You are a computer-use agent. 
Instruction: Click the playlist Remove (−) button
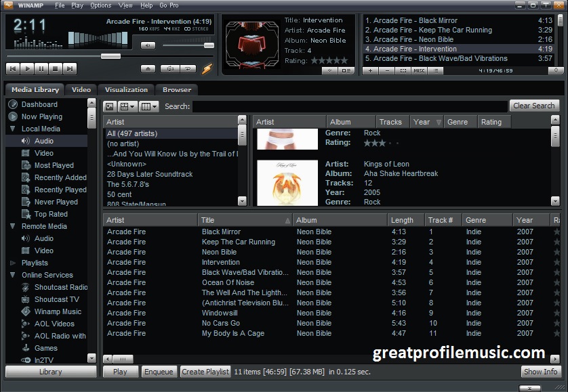click(x=387, y=70)
